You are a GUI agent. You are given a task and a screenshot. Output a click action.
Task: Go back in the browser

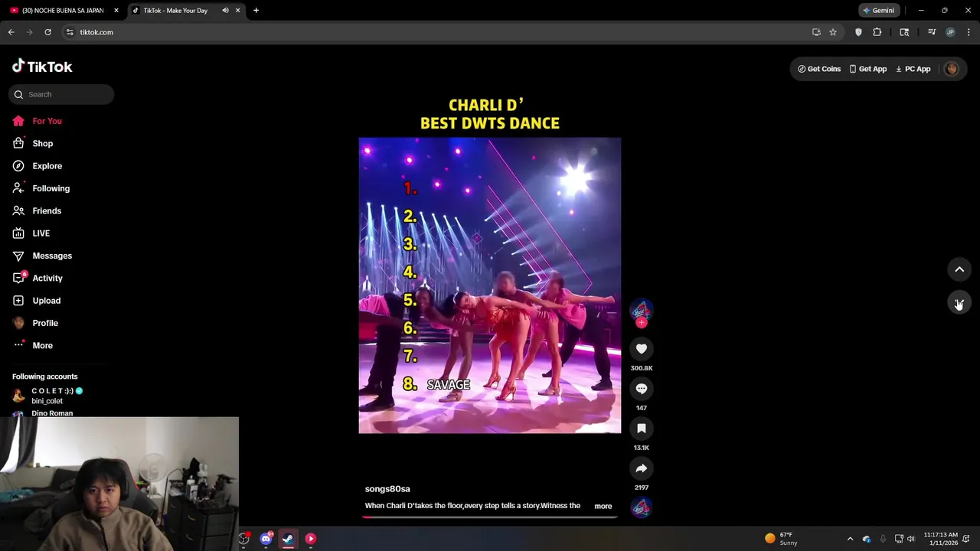[11, 32]
